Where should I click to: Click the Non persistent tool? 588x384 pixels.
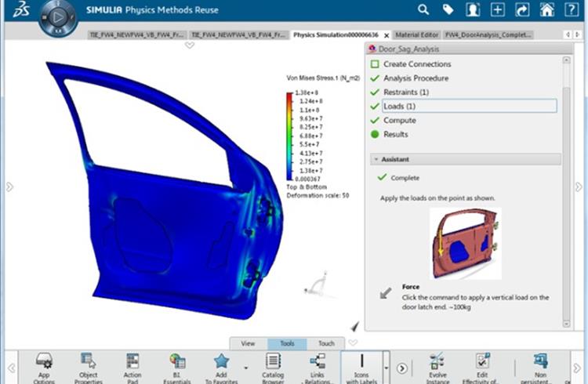pos(540,368)
